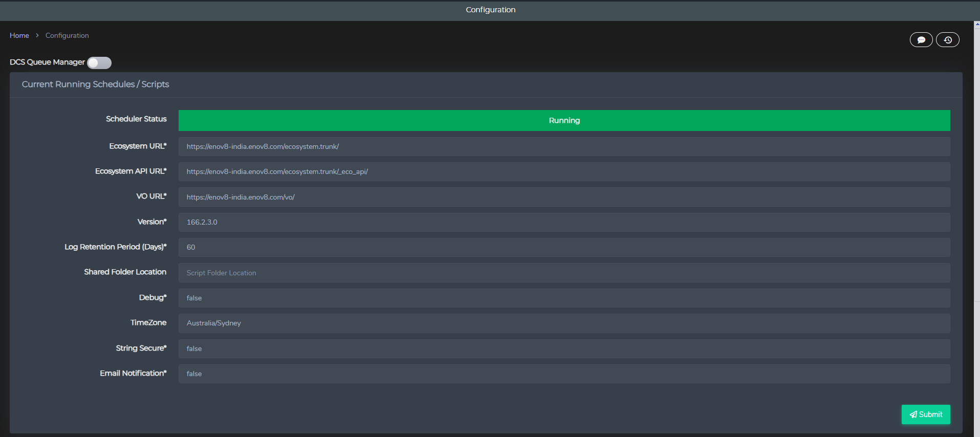Click the Version field showing 166.2.3.0
980x437 pixels.
pyautogui.click(x=564, y=222)
